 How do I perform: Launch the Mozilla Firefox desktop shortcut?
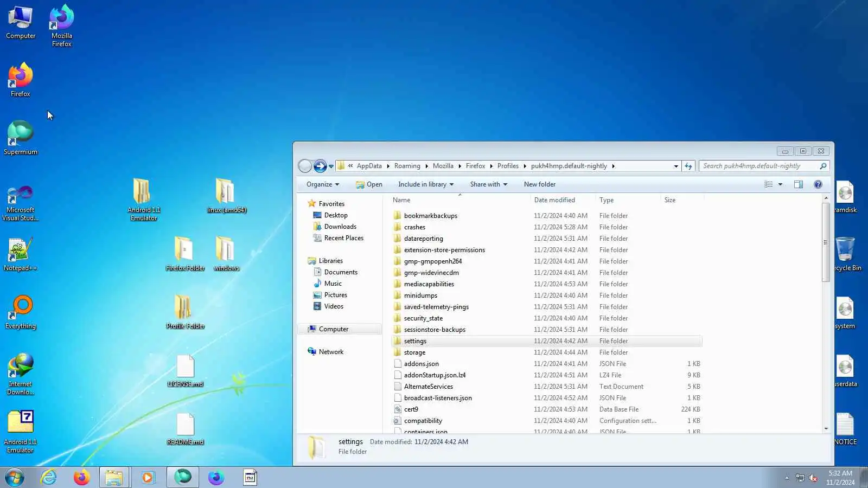(62, 25)
